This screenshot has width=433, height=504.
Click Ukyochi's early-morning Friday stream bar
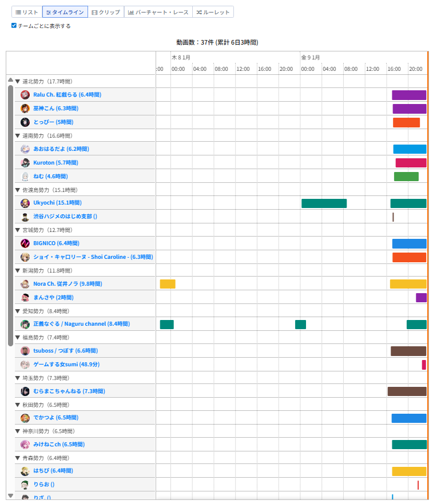click(324, 203)
